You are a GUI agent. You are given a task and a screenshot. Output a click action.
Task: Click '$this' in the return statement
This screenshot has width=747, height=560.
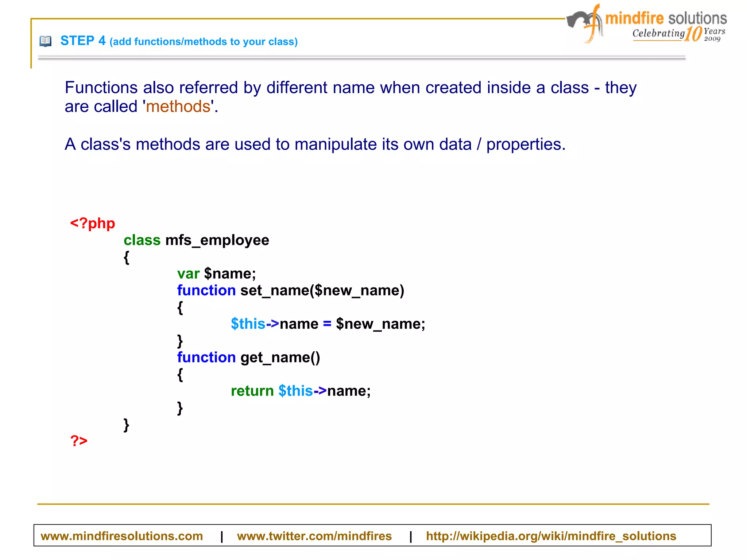point(296,391)
